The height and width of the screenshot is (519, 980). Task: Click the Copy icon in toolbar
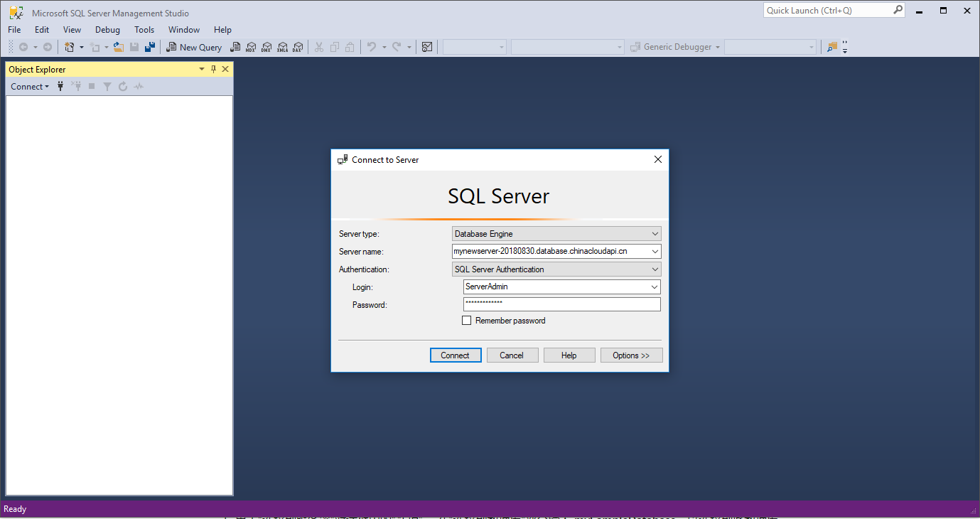click(334, 47)
